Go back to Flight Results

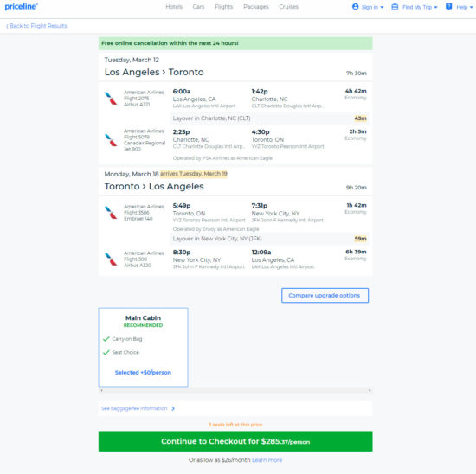tap(36, 26)
